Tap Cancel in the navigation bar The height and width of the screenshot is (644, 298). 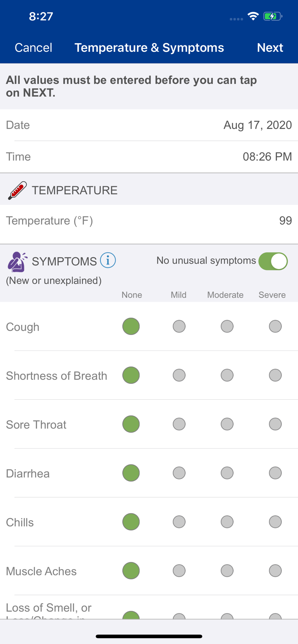tap(33, 48)
